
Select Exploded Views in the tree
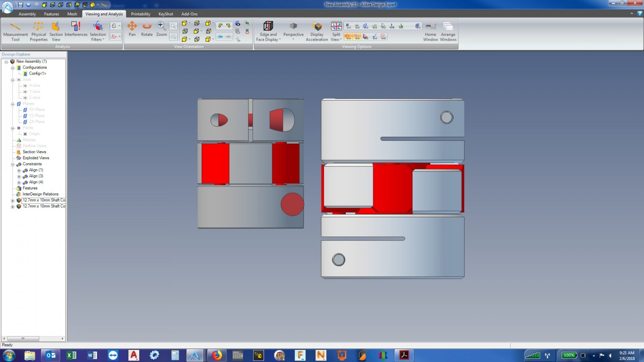click(x=36, y=158)
